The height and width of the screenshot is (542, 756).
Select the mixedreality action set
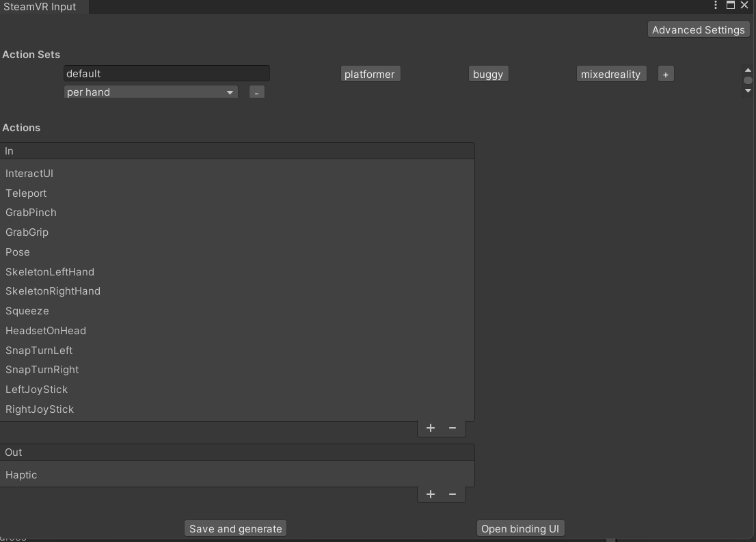pyautogui.click(x=610, y=73)
